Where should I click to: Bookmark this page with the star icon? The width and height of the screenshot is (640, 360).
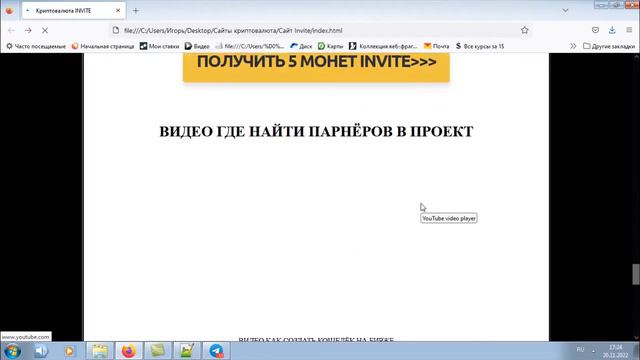[524, 30]
